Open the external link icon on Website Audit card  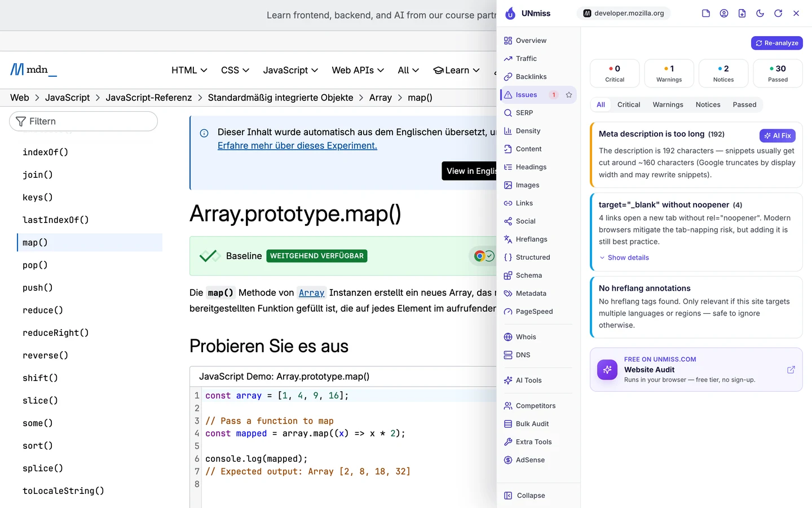pyautogui.click(x=791, y=370)
